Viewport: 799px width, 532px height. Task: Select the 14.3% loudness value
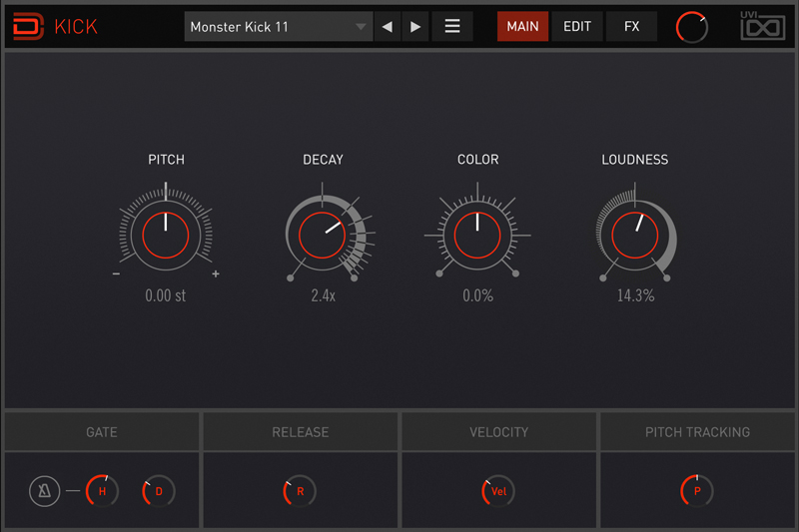(x=635, y=295)
